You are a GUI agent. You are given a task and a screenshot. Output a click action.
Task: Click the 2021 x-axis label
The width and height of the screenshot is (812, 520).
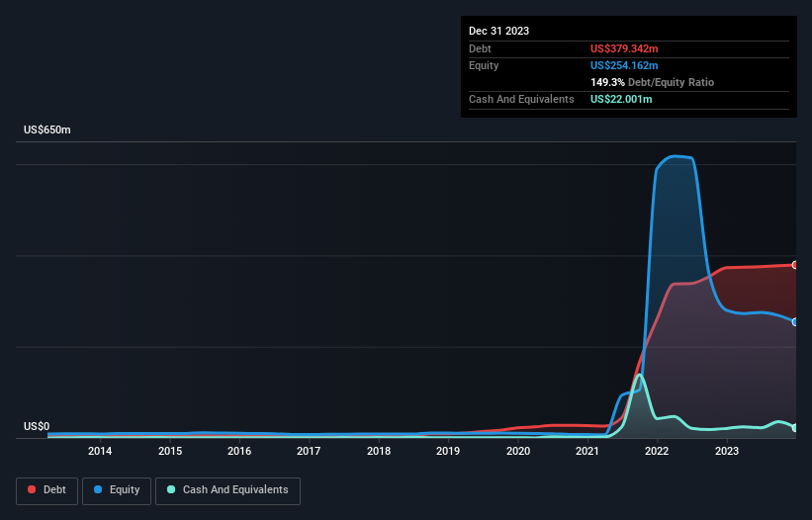[x=587, y=451]
